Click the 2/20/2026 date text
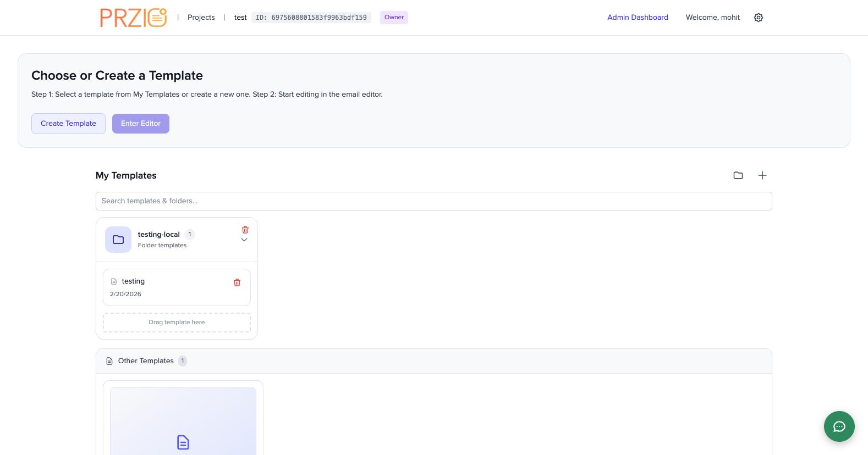Screen dimensions: 868x455 click(125, 294)
